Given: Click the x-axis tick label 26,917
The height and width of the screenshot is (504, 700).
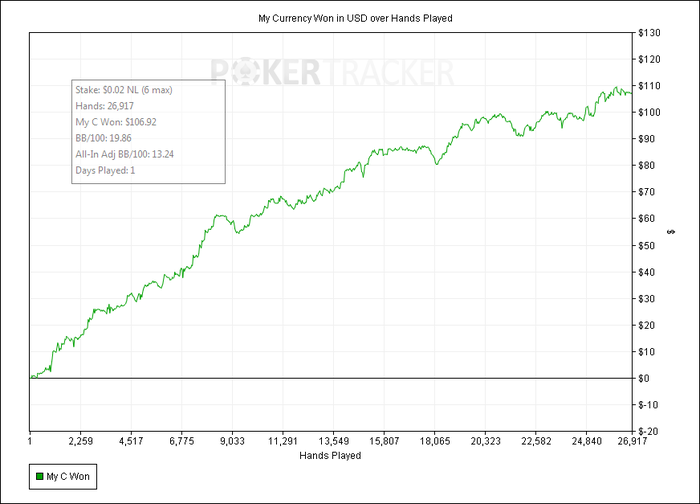Looking at the screenshot, I should pyautogui.click(x=631, y=441).
